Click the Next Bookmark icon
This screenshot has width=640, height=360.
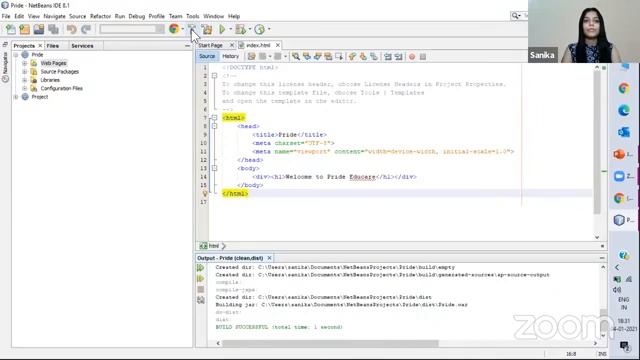(363, 56)
